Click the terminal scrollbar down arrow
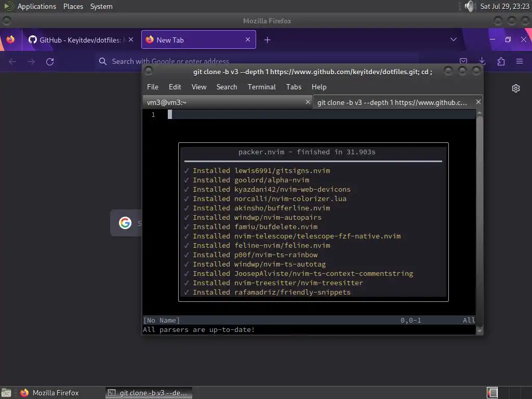532x399 pixels. click(x=480, y=330)
